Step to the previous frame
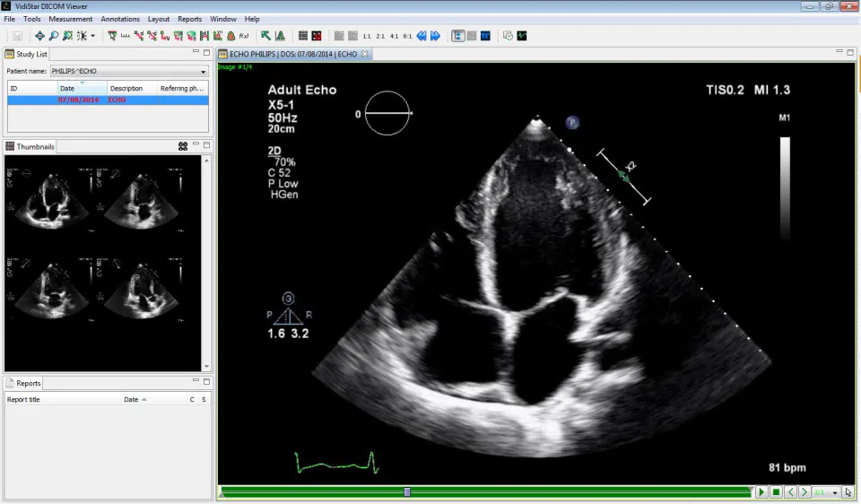The width and height of the screenshot is (861, 504). [x=790, y=492]
